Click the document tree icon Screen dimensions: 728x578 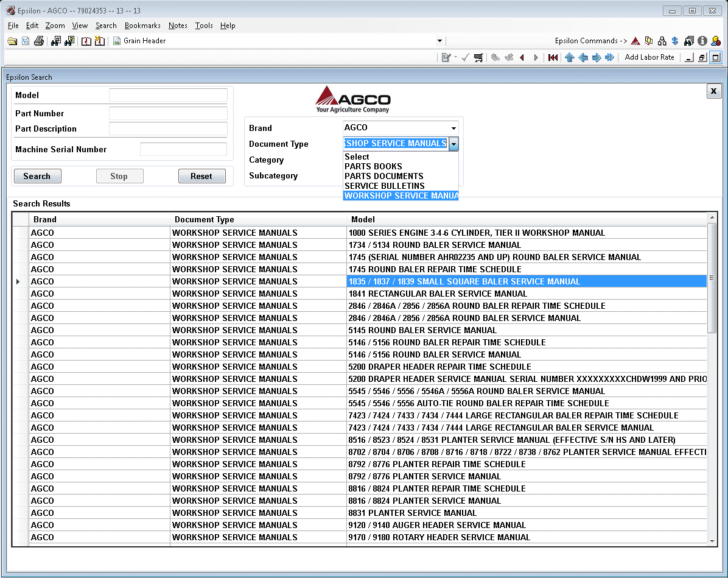click(26, 41)
